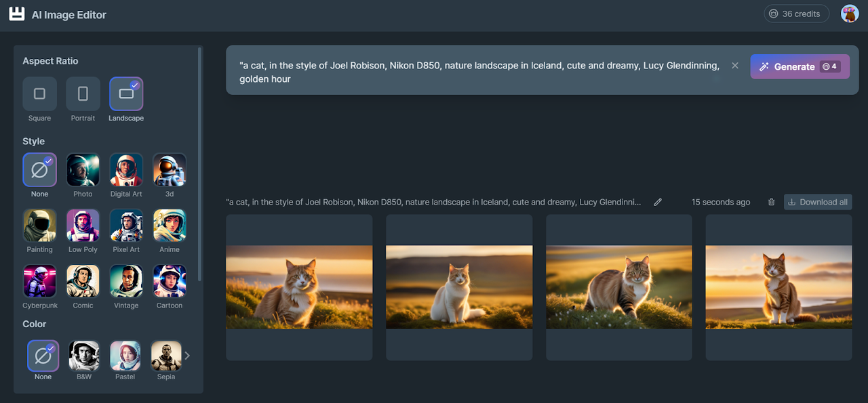
Task: Choose the Cyberpunk style
Action: point(39,281)
